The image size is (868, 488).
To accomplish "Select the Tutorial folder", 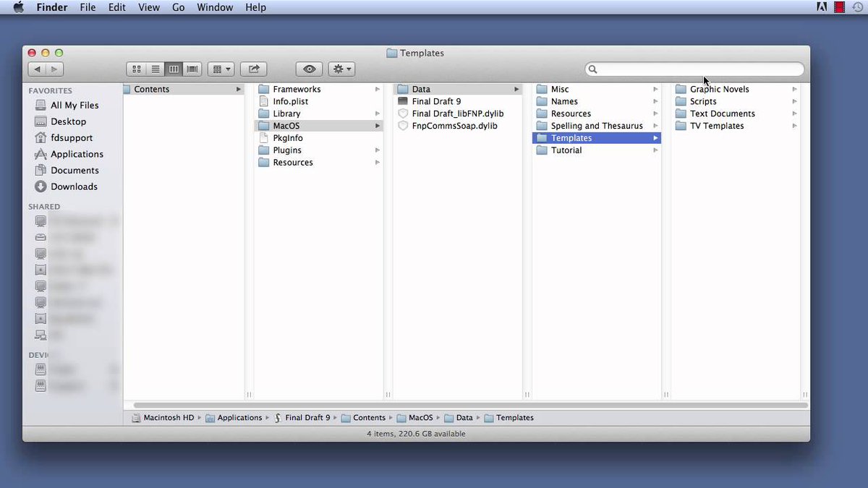I will [597, 150].
